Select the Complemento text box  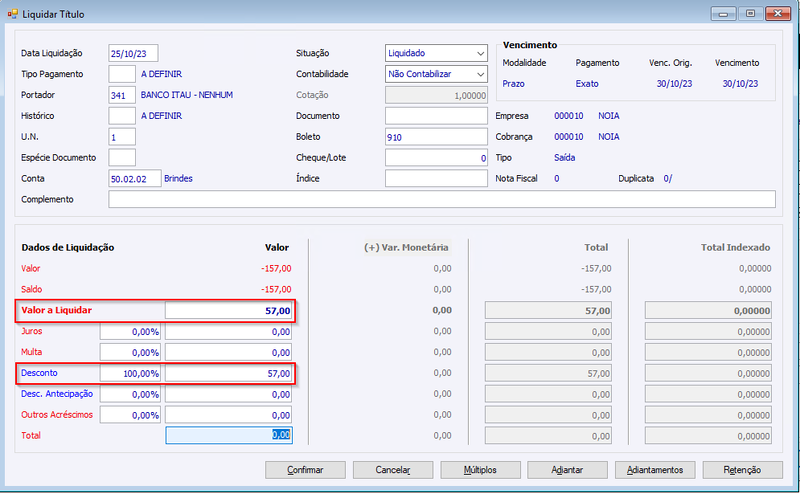(442, 200)
